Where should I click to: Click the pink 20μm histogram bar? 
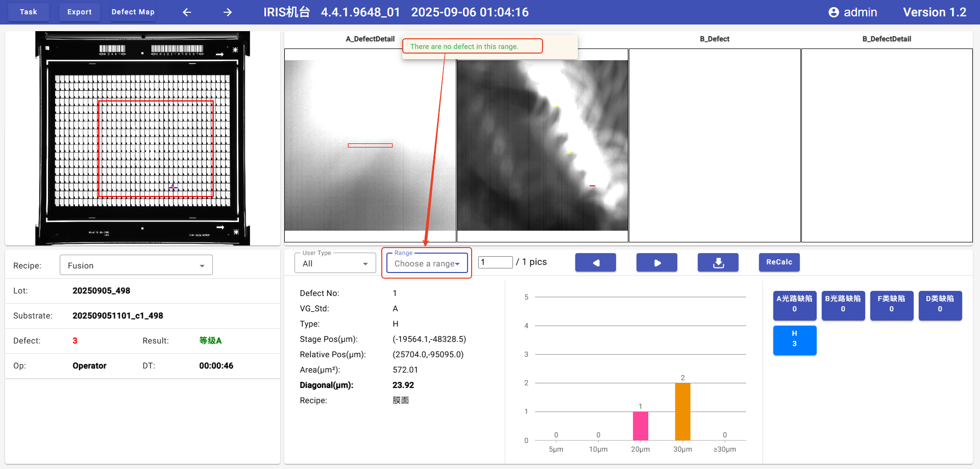click(640, 426)
